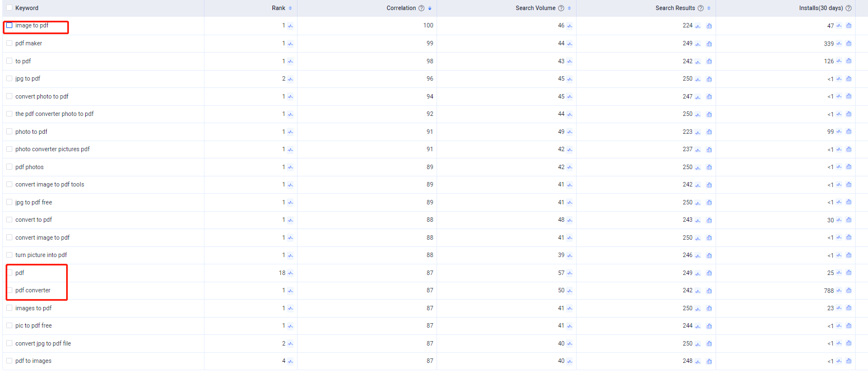This screenshot has width=868, height=373.
Task: Click keyword text 'convert image to pdf'
Action: (43, 238)
